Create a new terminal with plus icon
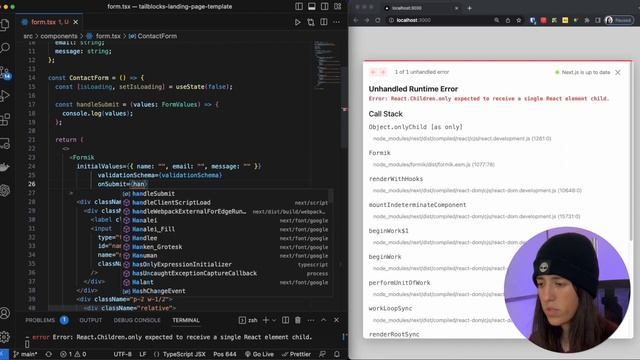Viewport: 640px width, 360px height. click(266, 320)
